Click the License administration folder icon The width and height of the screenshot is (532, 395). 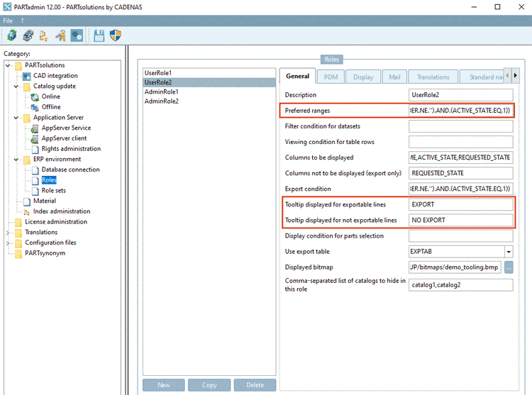[18, 223]
